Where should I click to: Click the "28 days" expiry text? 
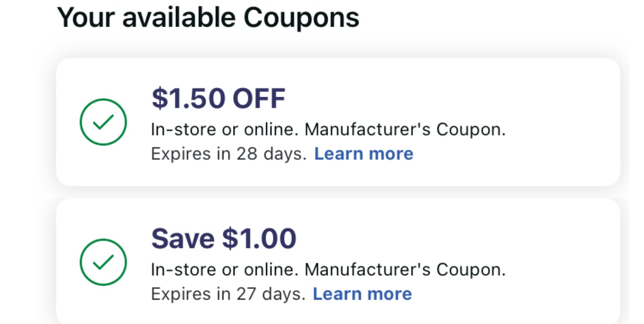pyautogui.click(x=271, y=154)
